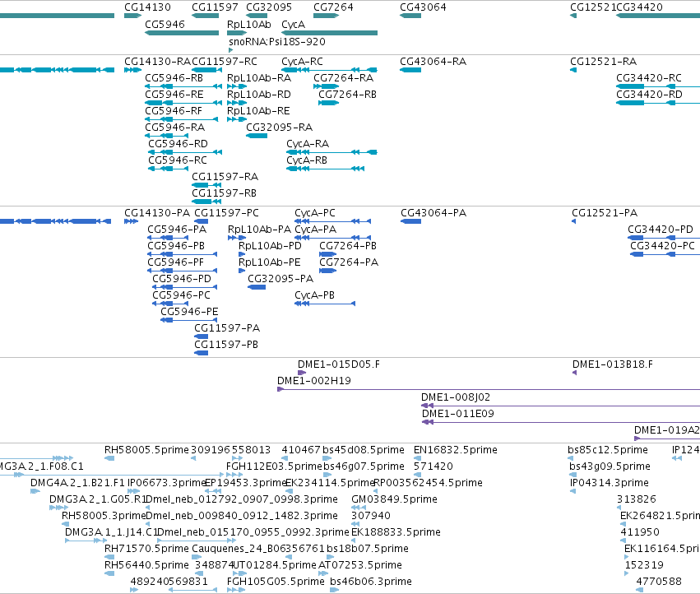Select the CG14130 gene label
Screen dimensions: 700x594
[147, 7]
